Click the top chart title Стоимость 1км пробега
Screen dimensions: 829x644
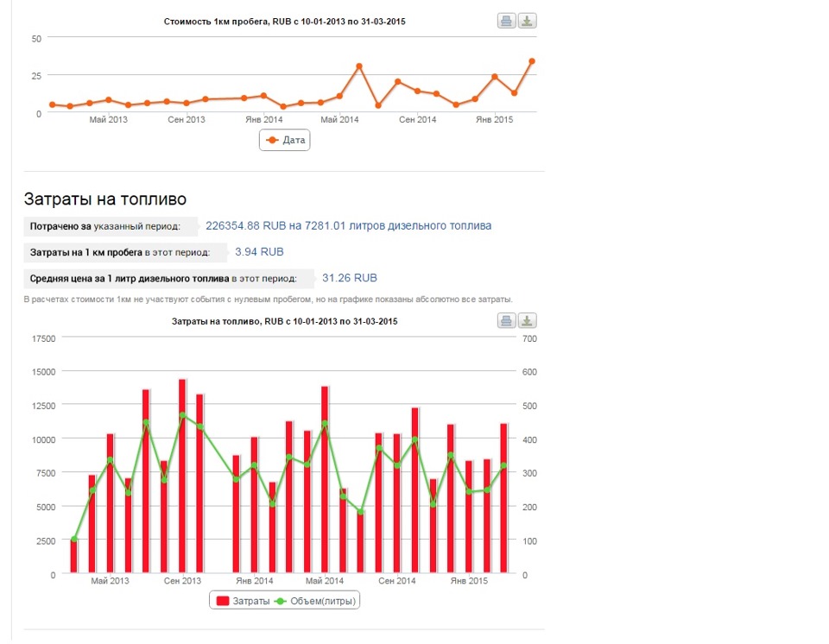tap(284, 22)
